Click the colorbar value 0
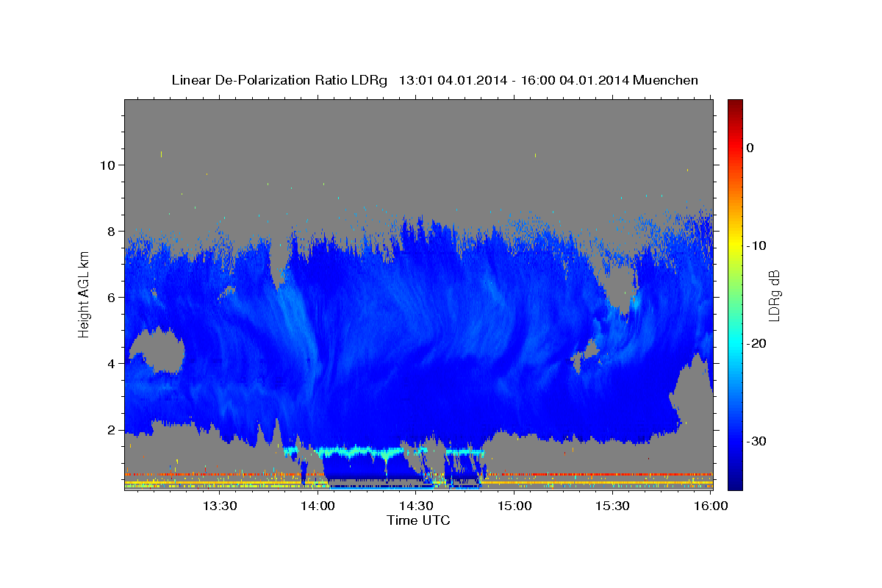 [750, 148]
